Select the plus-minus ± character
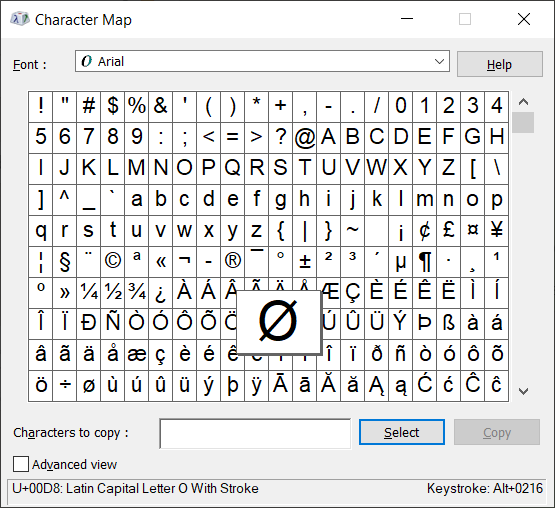Screen dimensions: 555x508 [304, 262]
